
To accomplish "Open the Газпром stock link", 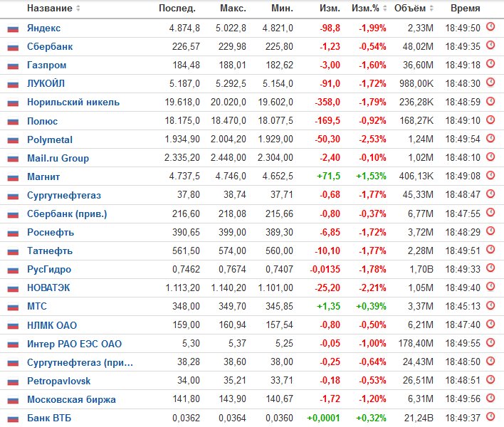I will (46, 65).
